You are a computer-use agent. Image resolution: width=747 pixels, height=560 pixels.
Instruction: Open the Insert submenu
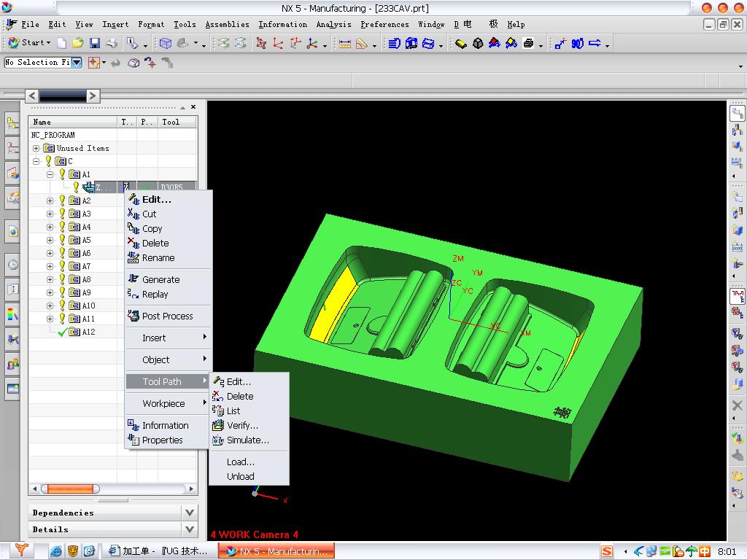(x=168, y=338)
